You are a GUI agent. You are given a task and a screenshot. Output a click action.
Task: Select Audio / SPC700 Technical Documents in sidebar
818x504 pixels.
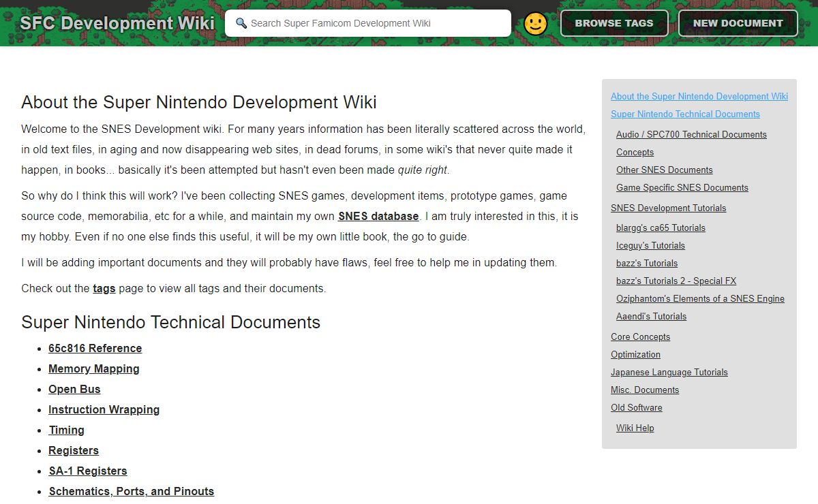(x=691, y=134)
